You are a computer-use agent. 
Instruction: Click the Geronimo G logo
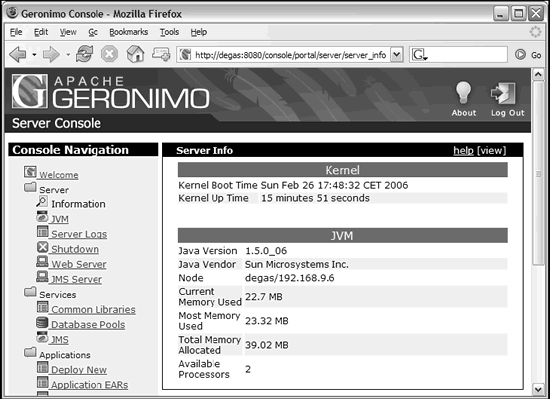29,91
